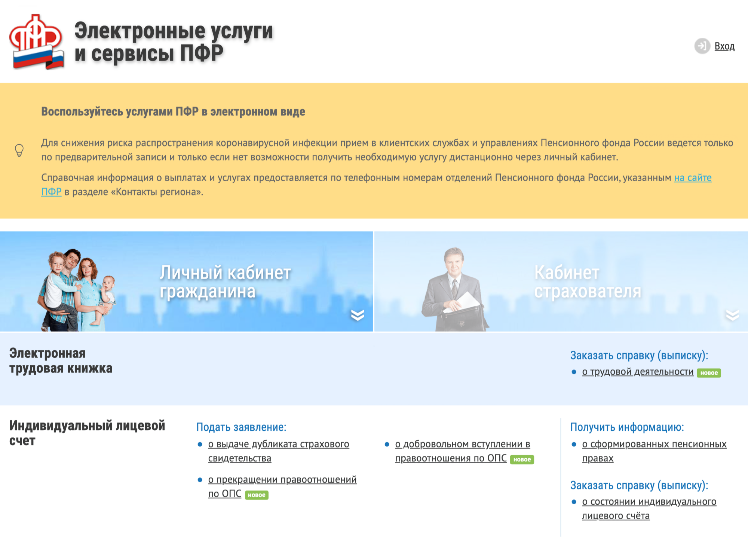Click the PFR logo emblem

point(37,42)
